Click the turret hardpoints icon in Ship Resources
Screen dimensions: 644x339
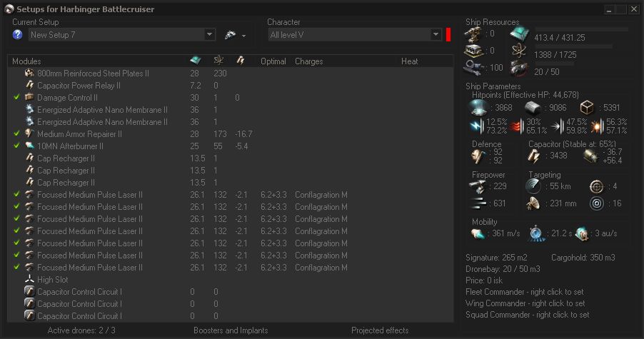click(x=473, y=34)
